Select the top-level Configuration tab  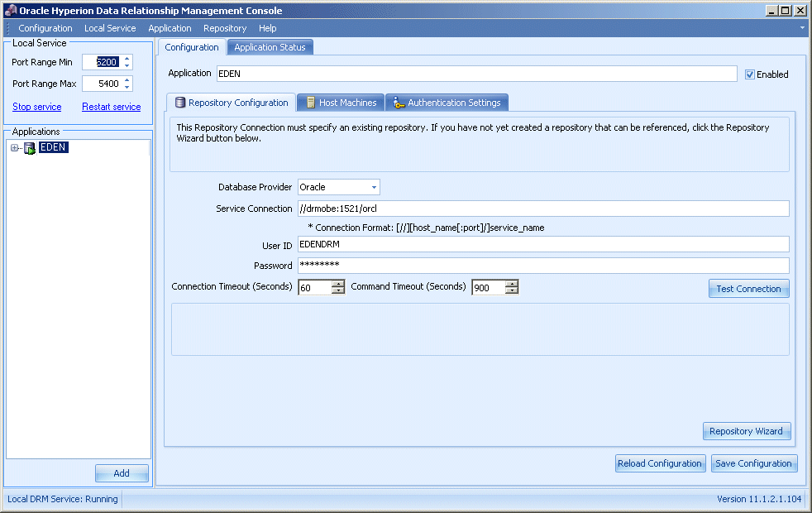click(192, 47)
